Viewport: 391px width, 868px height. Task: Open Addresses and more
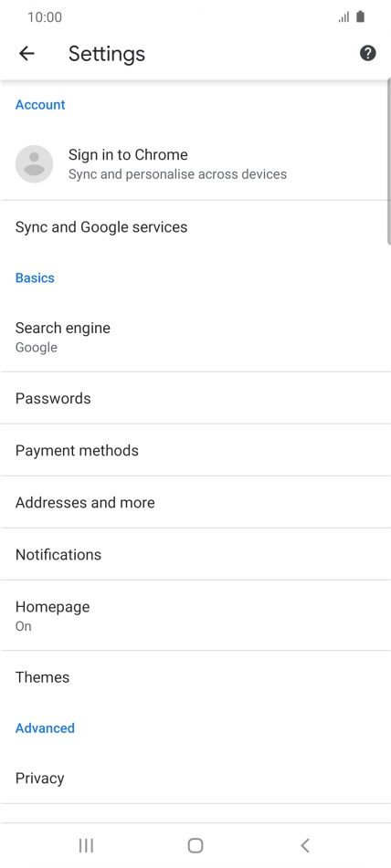(195, 502)
